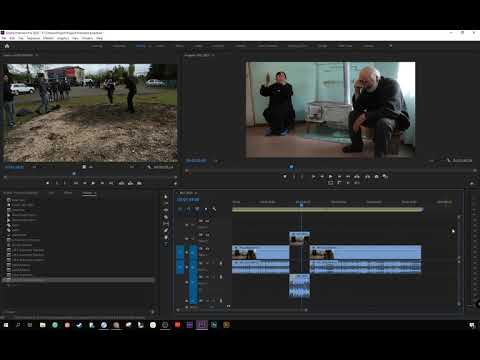This screenshot has height=360, width=480.
Task: Click Overwrite button in Source monitor
Action: coord(130,183)
